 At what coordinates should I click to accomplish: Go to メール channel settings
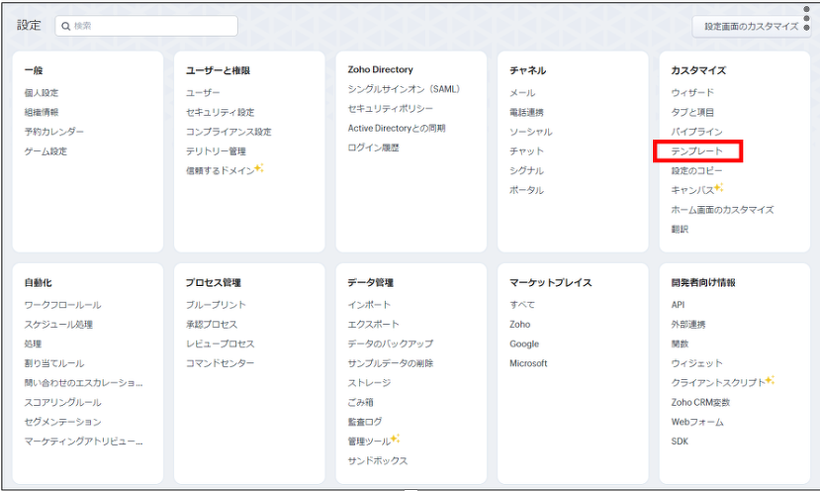click(x=522, y=93)
